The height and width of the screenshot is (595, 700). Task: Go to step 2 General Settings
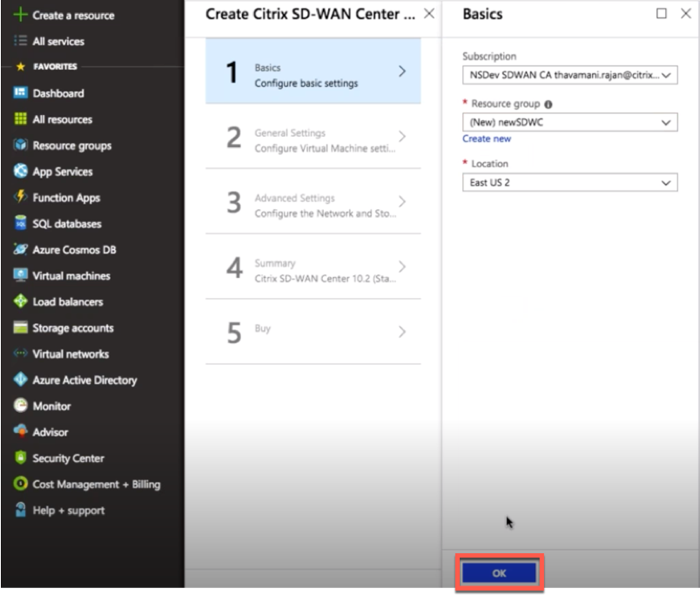pos(313,137)
